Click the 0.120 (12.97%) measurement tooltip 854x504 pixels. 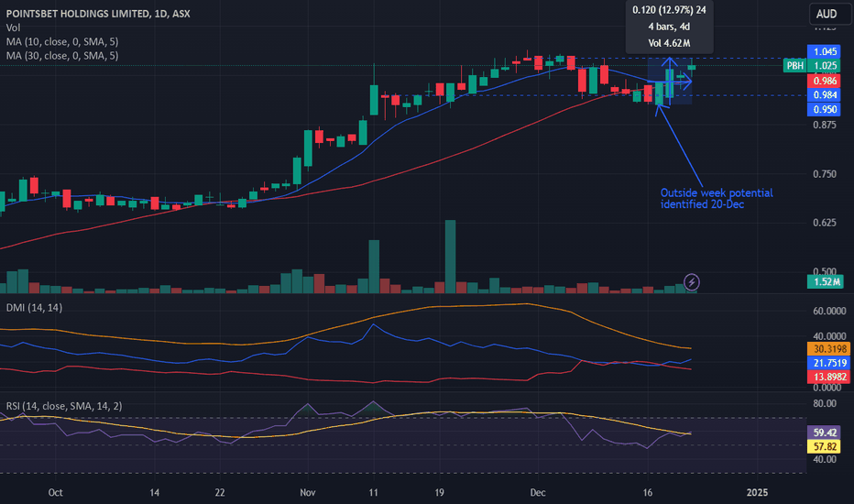670,27
